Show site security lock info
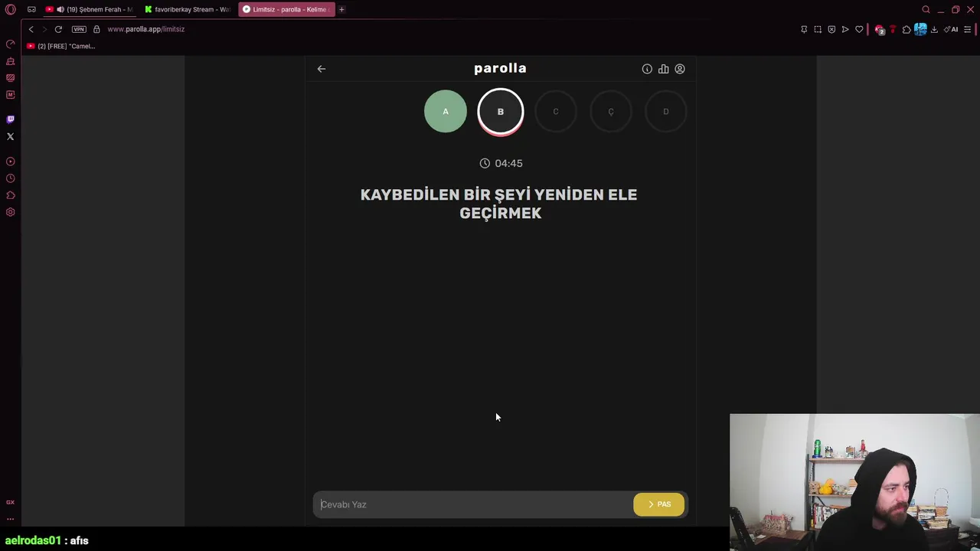 96,29
